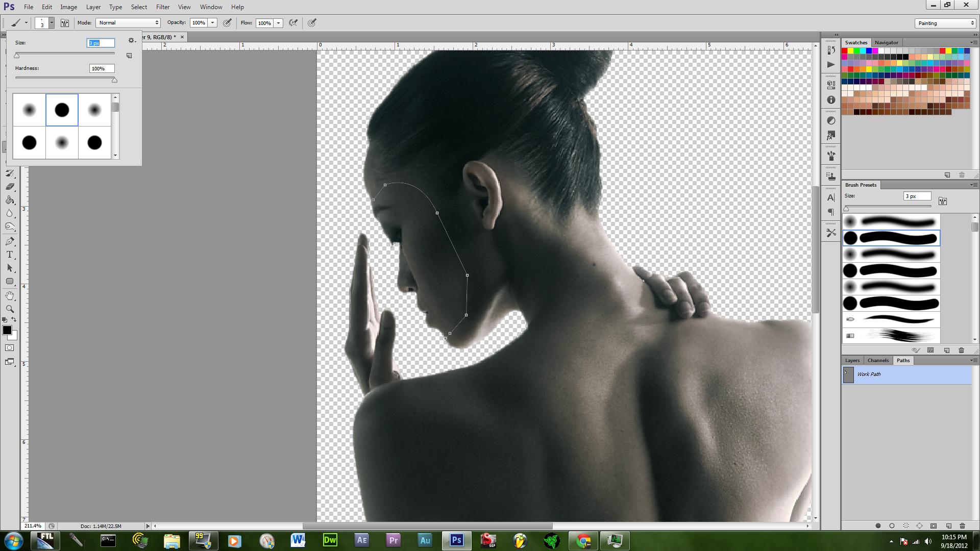Viewport: 980px width, 551px height.
Task: Open the blending Mode dropdown
Action: point(128,23)
